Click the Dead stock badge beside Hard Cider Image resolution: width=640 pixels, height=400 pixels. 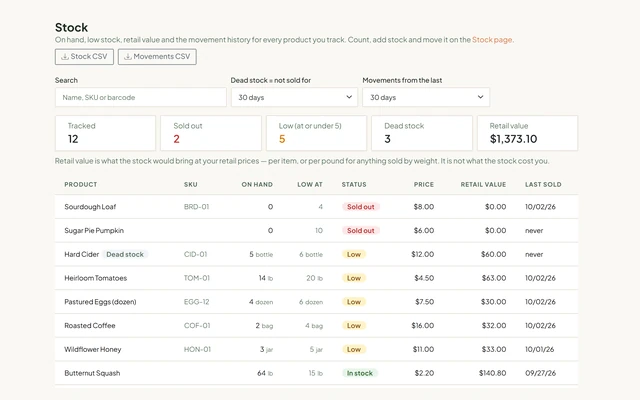(x=125, y=254)
